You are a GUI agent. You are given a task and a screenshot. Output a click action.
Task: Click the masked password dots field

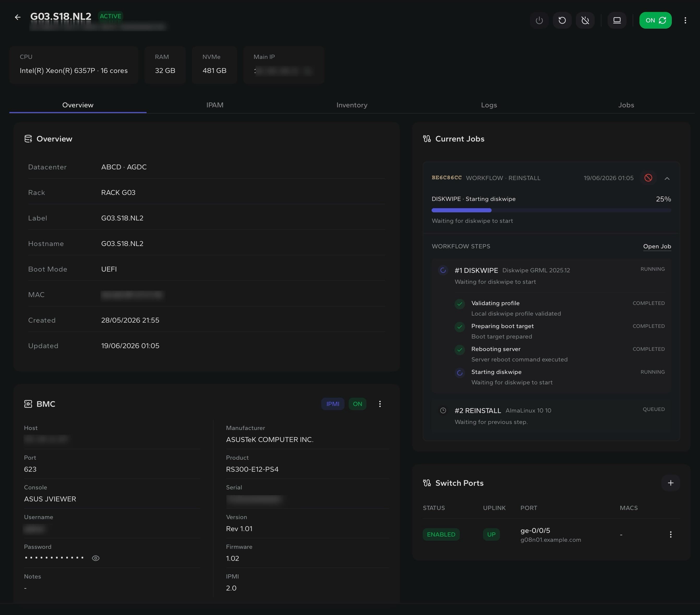pyautogui.click(x=54, y=558)
